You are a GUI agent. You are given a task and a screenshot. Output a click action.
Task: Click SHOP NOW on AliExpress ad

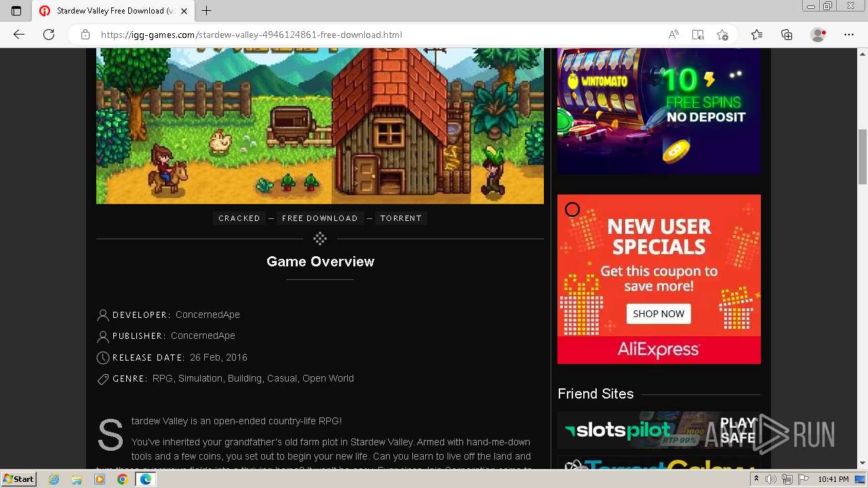(658, 314)
